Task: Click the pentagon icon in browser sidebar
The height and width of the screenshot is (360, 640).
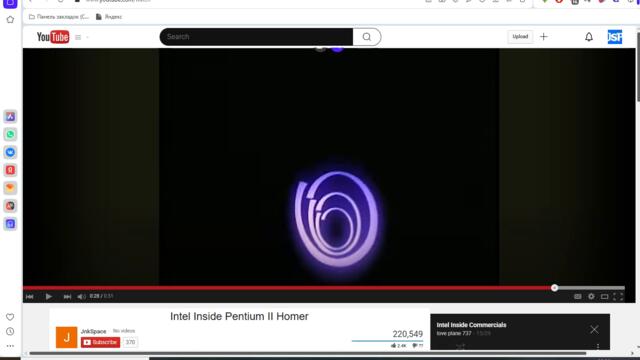Action: pyautogui.click(x=10, y=20)
